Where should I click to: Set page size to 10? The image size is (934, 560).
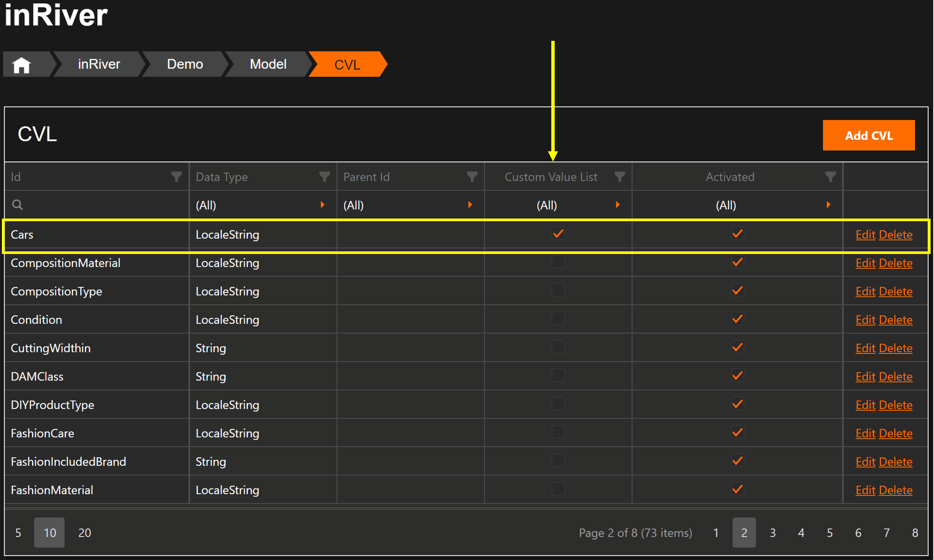49,533
